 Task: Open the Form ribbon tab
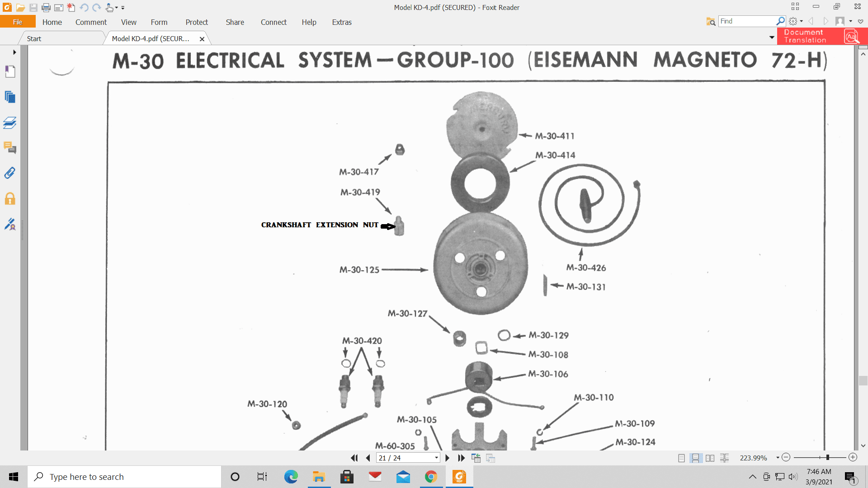pyautogui.click(x=159, y=22)
